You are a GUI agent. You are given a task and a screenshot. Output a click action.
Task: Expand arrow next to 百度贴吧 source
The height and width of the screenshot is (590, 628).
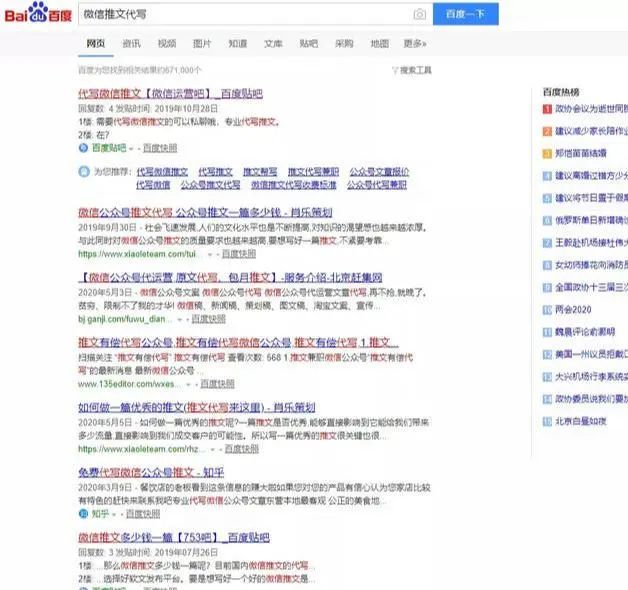click(x=131, y=149)
